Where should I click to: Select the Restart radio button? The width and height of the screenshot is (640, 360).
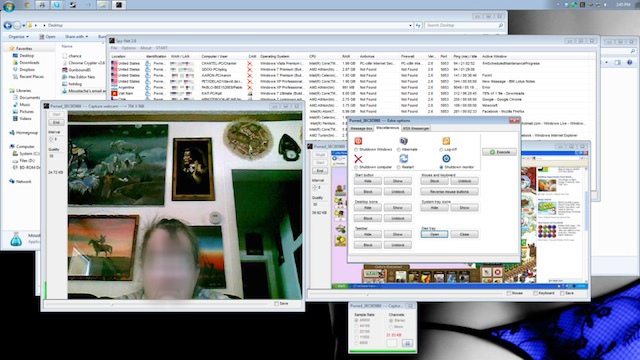point(399,167)
